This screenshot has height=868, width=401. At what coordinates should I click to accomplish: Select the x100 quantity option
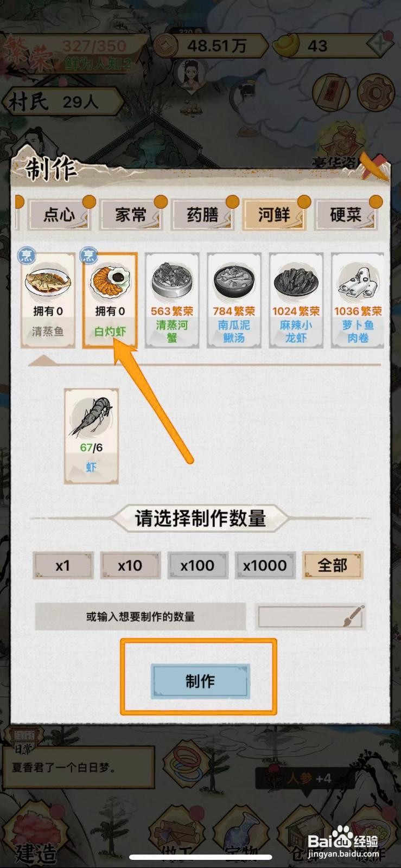198,566
